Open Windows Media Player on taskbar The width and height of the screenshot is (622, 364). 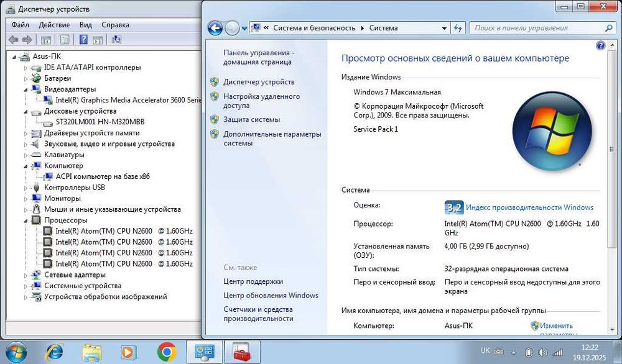click(x=128, y=352)
